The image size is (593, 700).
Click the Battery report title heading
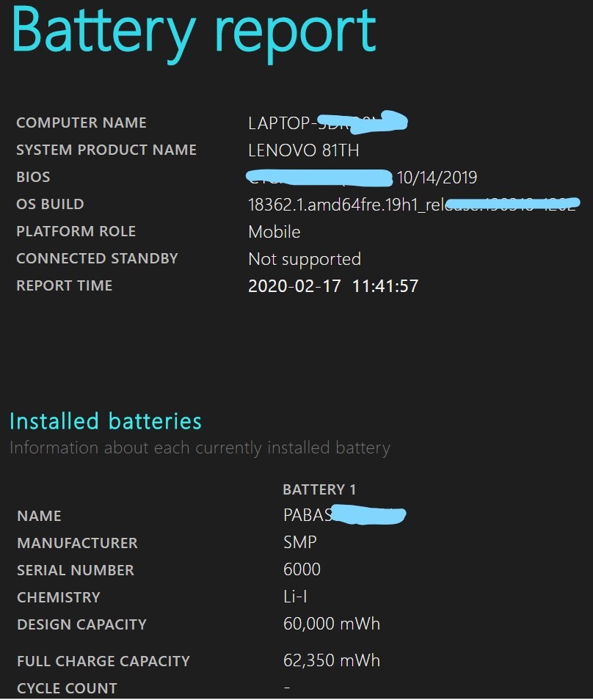193,31
